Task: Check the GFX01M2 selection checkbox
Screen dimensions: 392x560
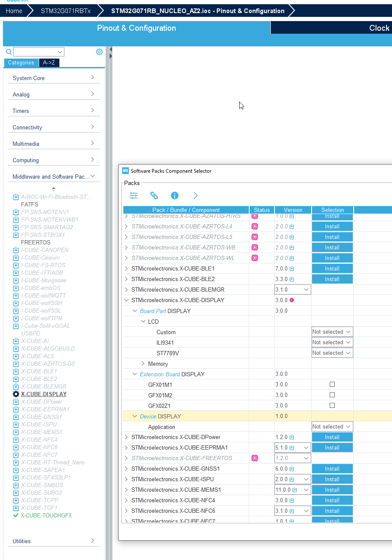Action: click(x=332, y=394)
